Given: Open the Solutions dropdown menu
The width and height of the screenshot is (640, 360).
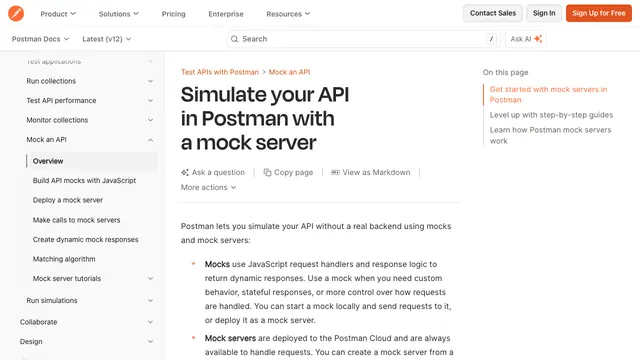Looking at the screenshot, I should click(118, 14).
